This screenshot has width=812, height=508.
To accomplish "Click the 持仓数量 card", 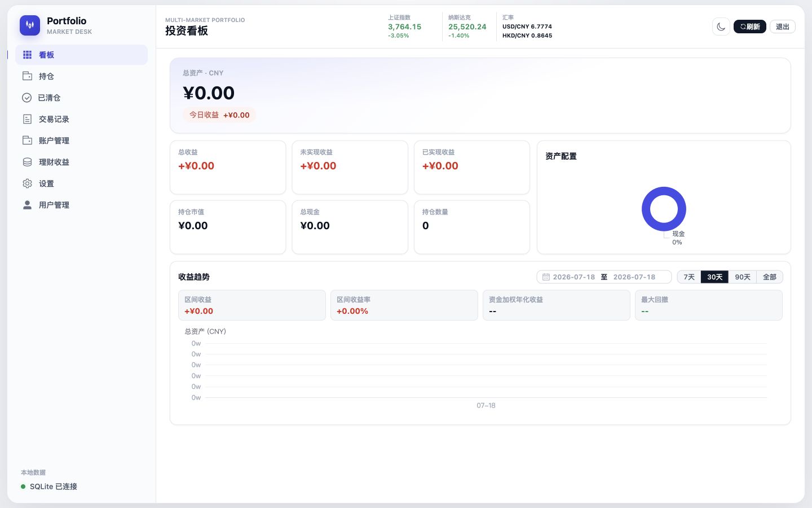I will pyautogui.click(x=472, y=227).
